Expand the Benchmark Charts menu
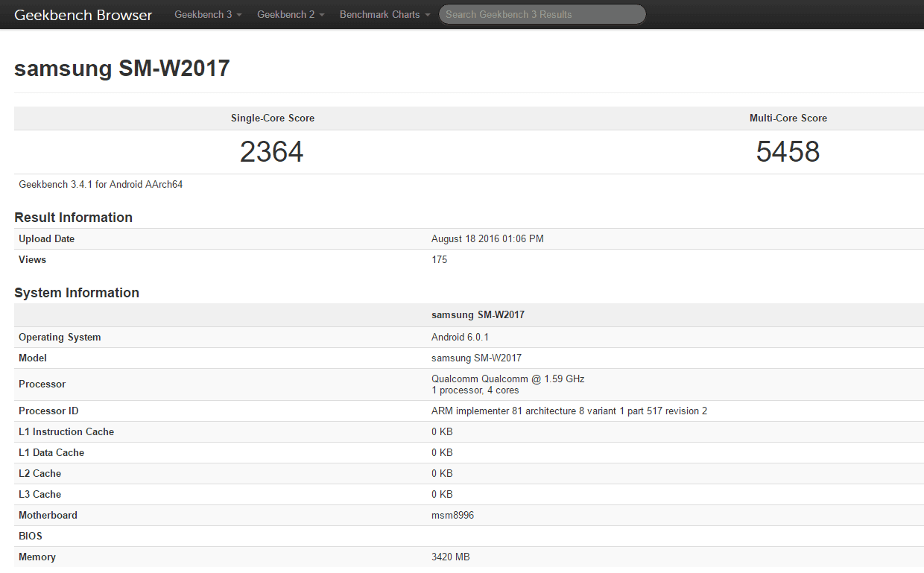This screenshot has height=573, width=924. 385,15
